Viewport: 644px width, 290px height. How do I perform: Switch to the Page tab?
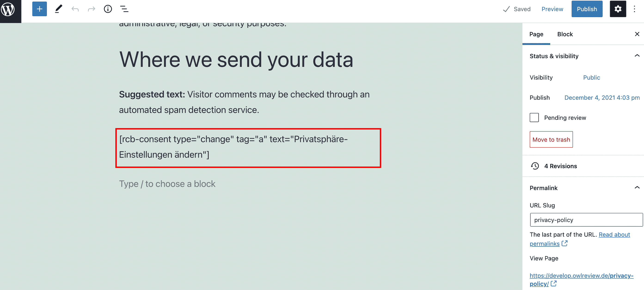tap(536, 34)
